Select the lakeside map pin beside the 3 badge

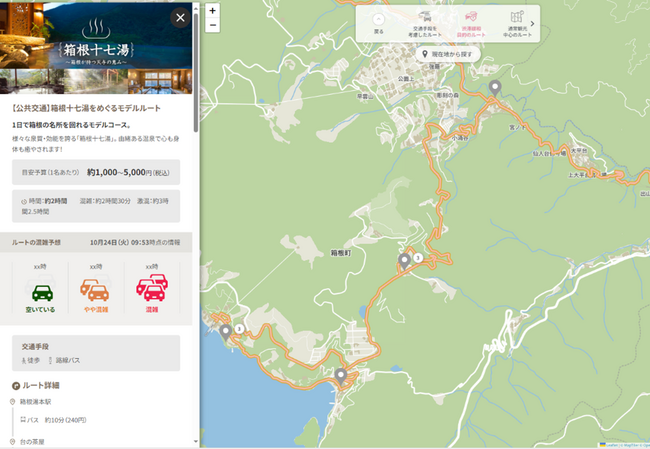[226, 332]
